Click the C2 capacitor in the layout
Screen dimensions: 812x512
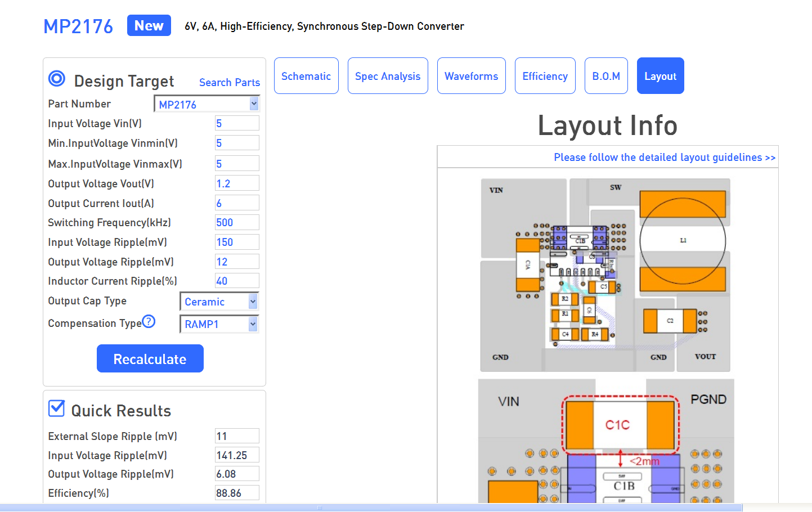(670, 321)
